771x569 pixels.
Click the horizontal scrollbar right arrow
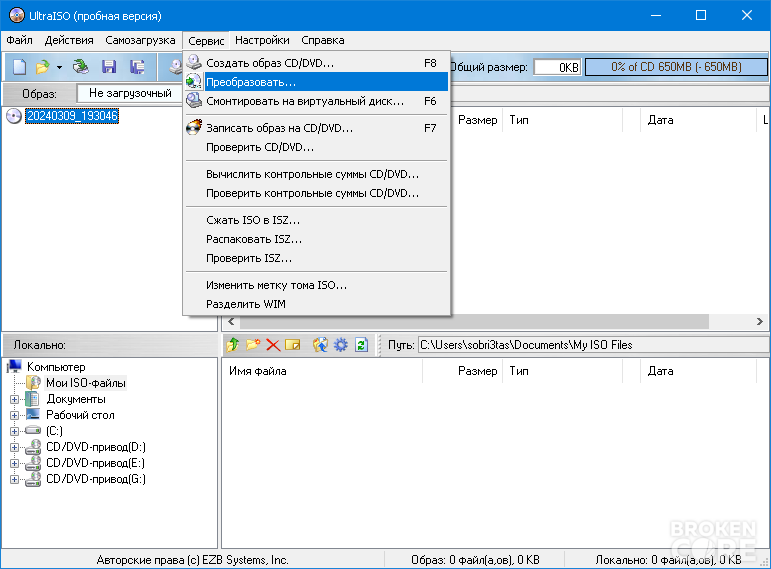pos(760,322)
